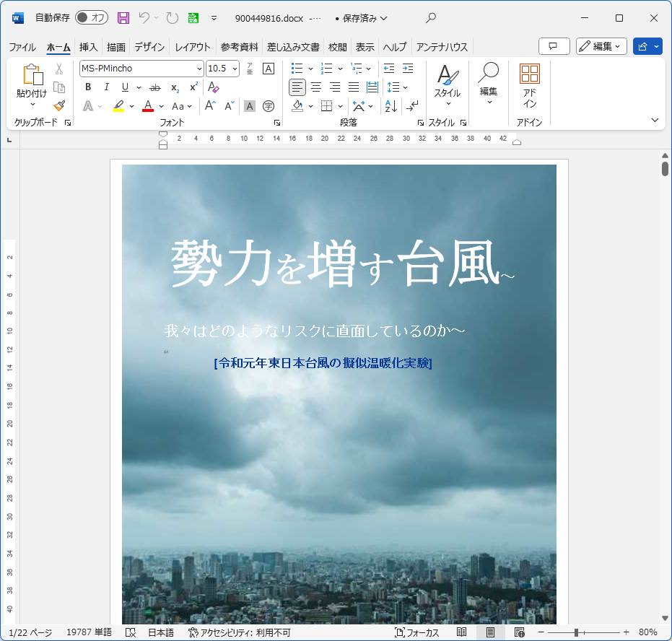
Task: Click the フォーカス mode button
Action: (x=417, y=632)
